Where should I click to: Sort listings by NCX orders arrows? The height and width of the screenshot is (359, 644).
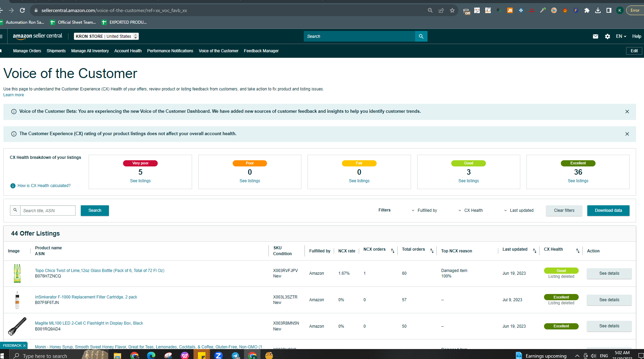pyautogui.click(x=393, y=251)
